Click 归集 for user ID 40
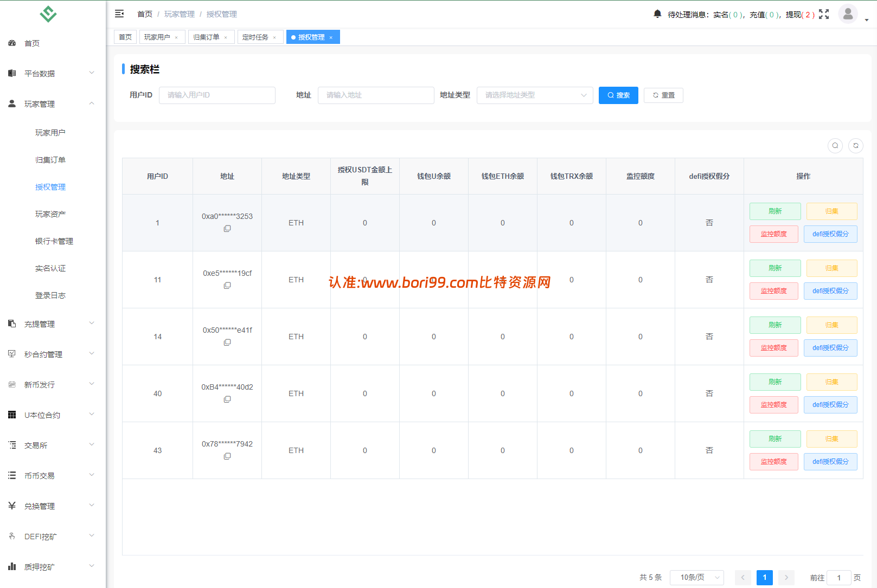The height and width of the screenshot is (588, 877). tap(832, 382)
